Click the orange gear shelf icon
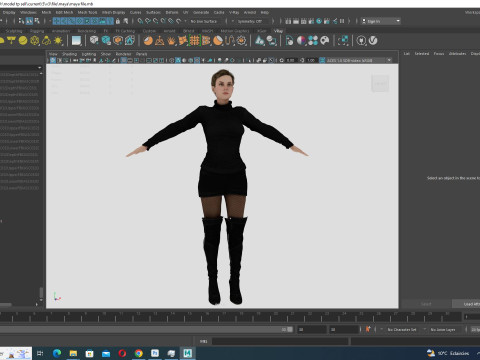Screen dimensions: 480x360 point(241,41)
